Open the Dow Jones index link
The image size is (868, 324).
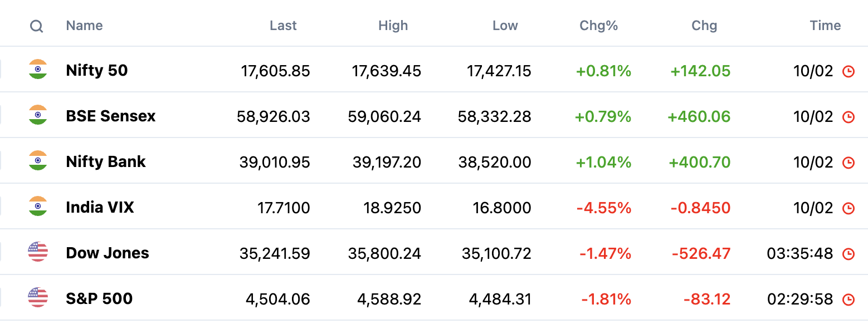click(x=108, y=253)
